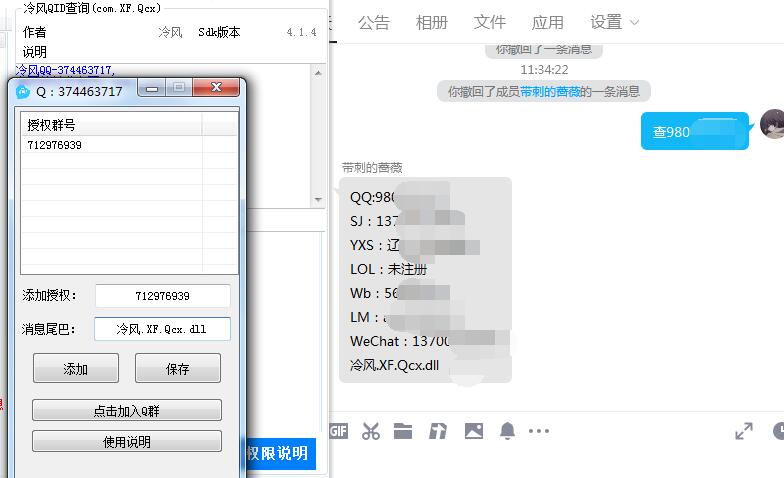This screenshot has height=478, width=784.
Task: Click the 使用说明 button
Action: [127, 441]
